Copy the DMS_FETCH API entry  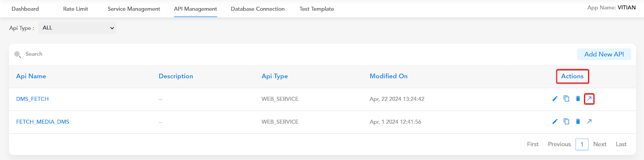(566, 99)
